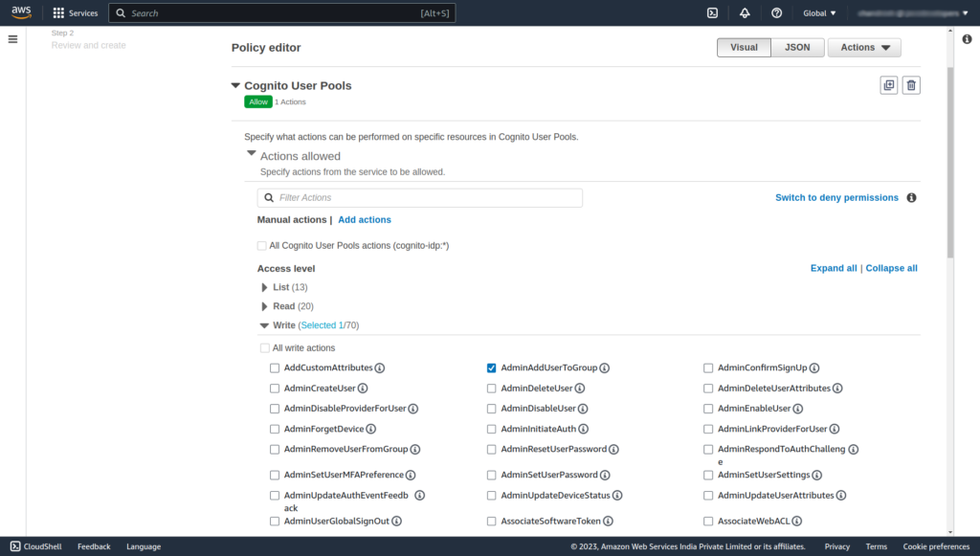Open CloudShell from the top navigation bar
The height and width of the screenshot is (556, 980).
tap(712, 12)
